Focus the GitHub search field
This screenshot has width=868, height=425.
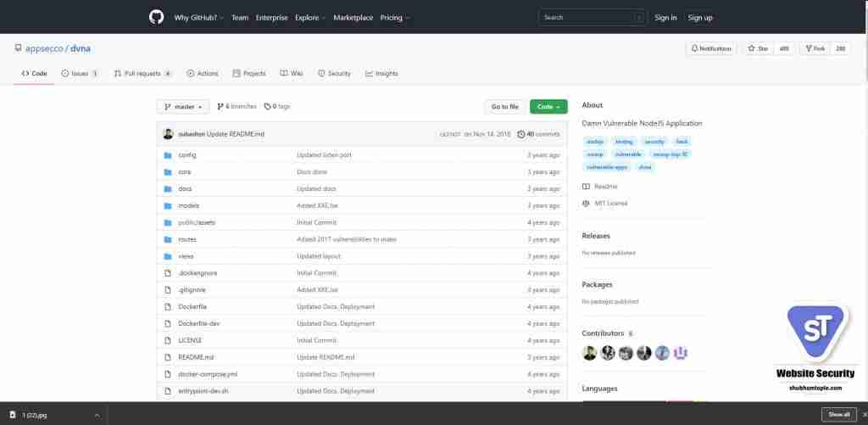593,18
